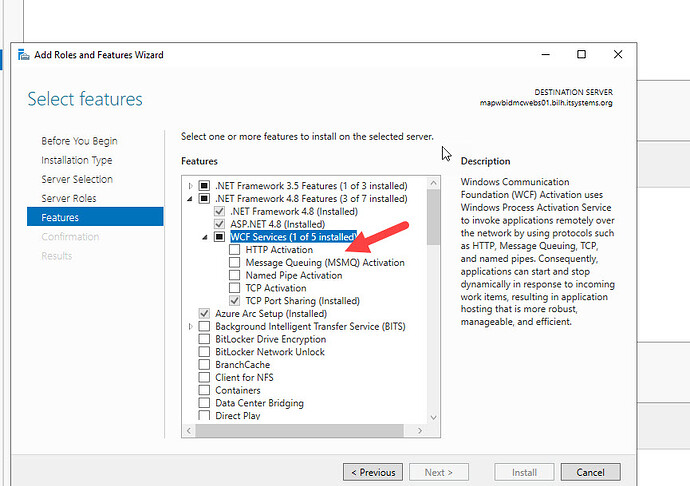The width and height of the screenshot is (690, 486).
Task: Expand .NET Framework 3.5 Features node
Action: point(191,186)
